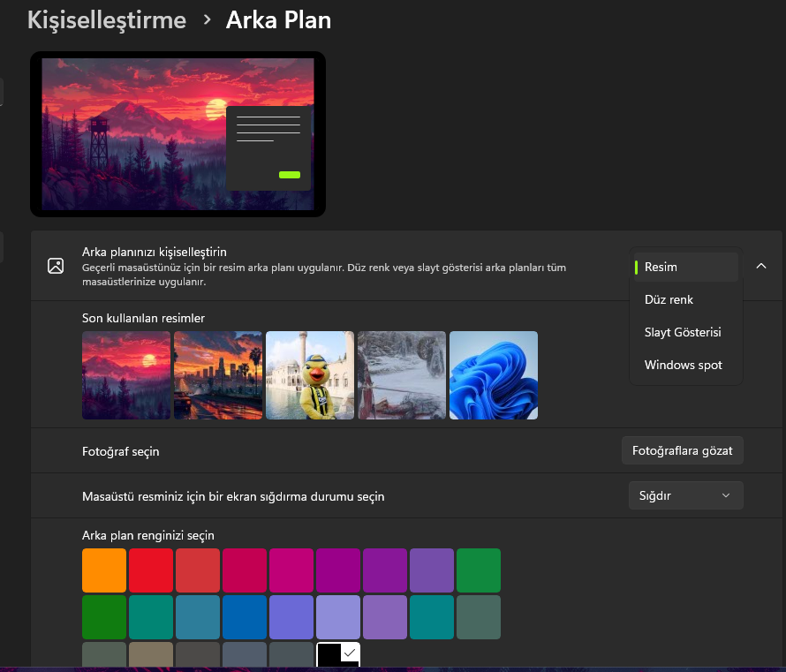786x672 pixels.
Task: Pick the magenta pink color swatch
Action: (x=291, y=570)
